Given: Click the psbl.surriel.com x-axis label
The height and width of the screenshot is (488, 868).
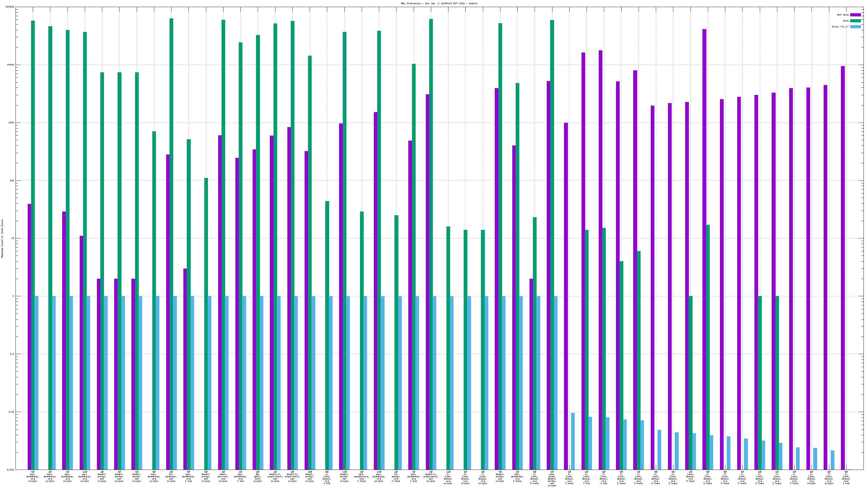Looking at the screenshot, I should [x=223, y=476].
